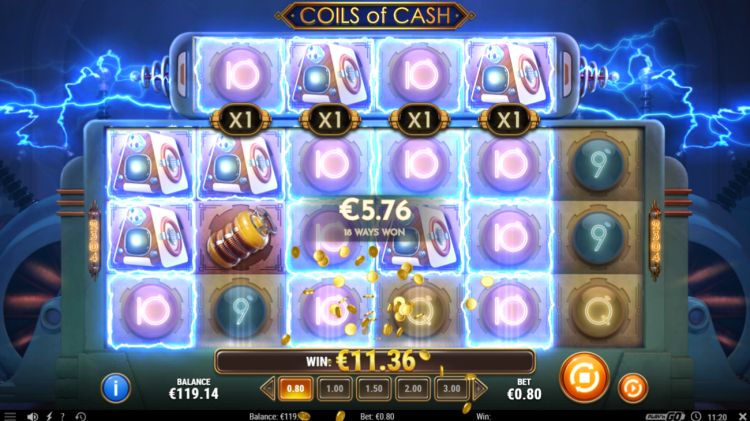Start auto play with small orange button
Screen dimensions: 750x421
[633, 388]
